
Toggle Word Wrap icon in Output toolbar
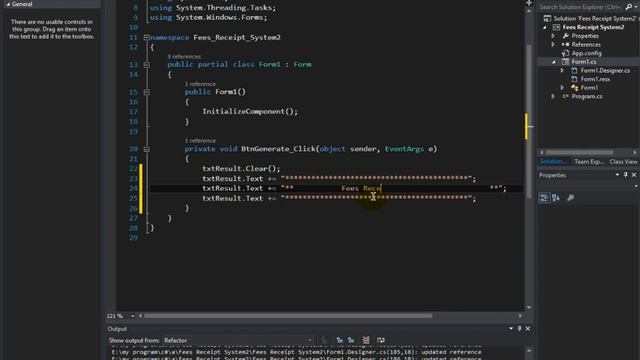pyautogui.click(x=380, y=340)
